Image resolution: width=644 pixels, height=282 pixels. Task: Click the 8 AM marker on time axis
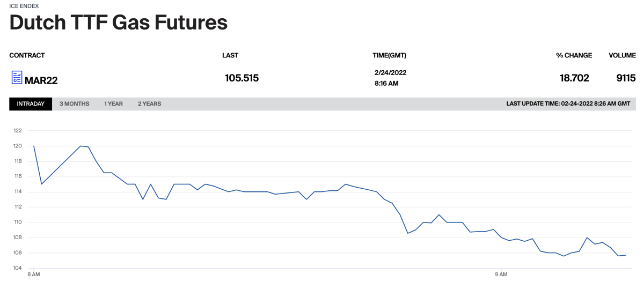pos(33,274)
